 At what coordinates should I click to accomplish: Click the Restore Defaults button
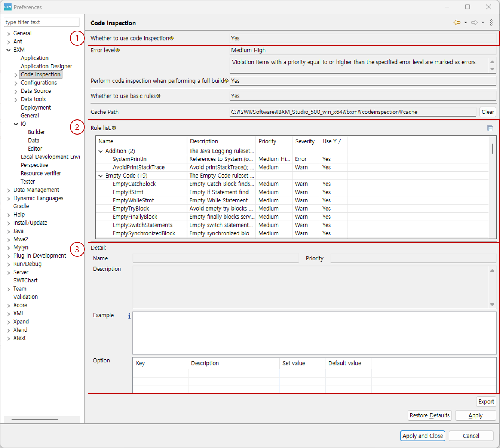(x=429, y=415)
